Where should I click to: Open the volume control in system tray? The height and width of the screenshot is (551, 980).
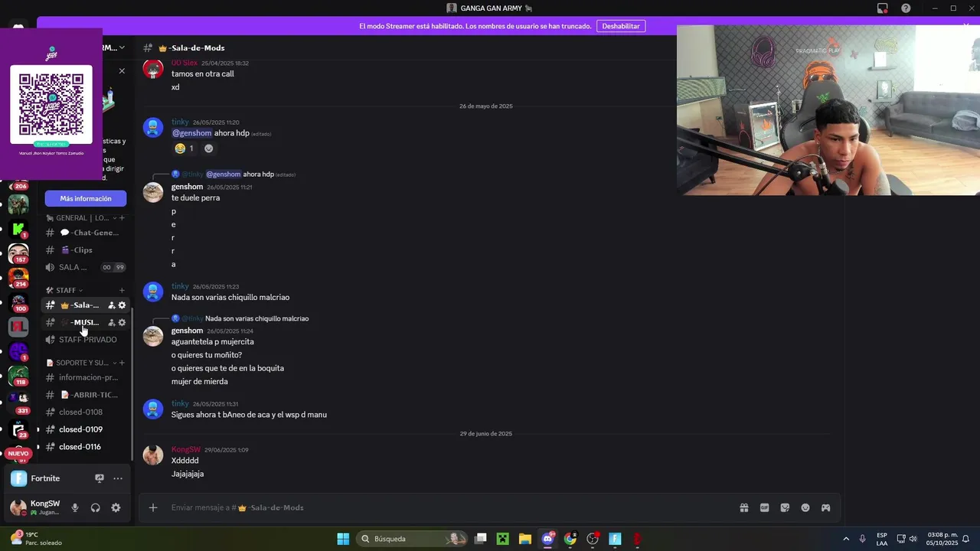(x=913, y=539)
